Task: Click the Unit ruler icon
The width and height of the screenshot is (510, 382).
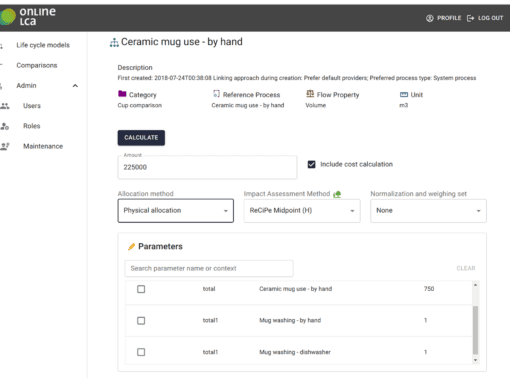Action: 404,95
